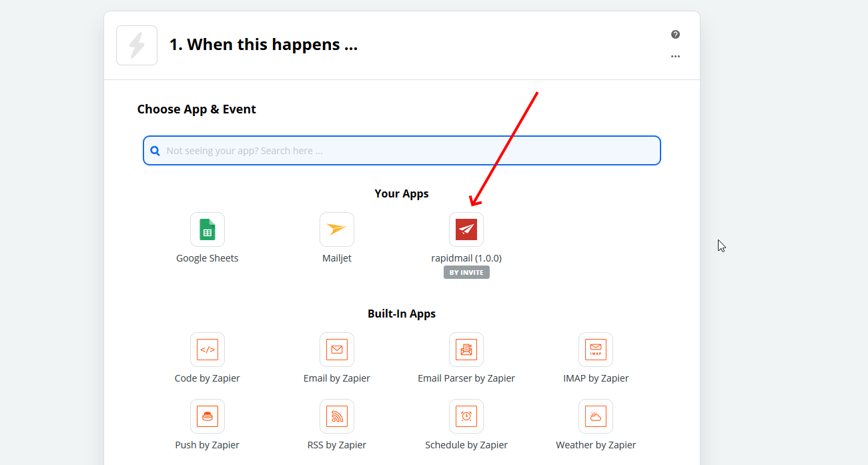Image resolution: width=868 pixels, height=465 pixels.
Task: Click the "Email by Zapier" label
Action: [x=337, y=378]
